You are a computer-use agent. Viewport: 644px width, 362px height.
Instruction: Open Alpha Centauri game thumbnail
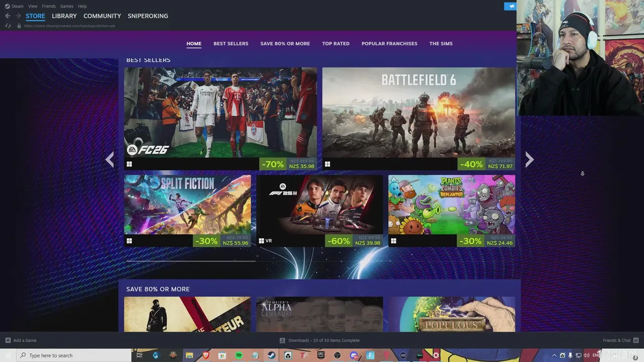coord(319,314)
